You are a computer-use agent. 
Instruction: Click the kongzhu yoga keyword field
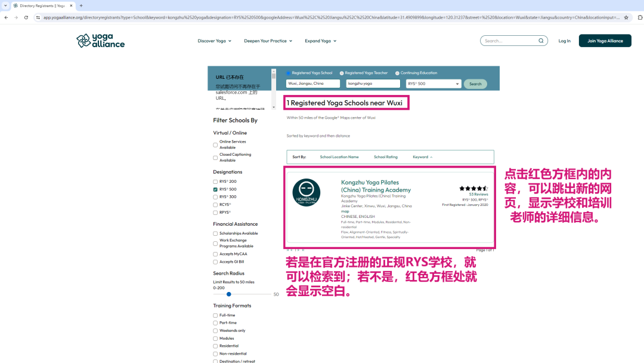point(373,84)
